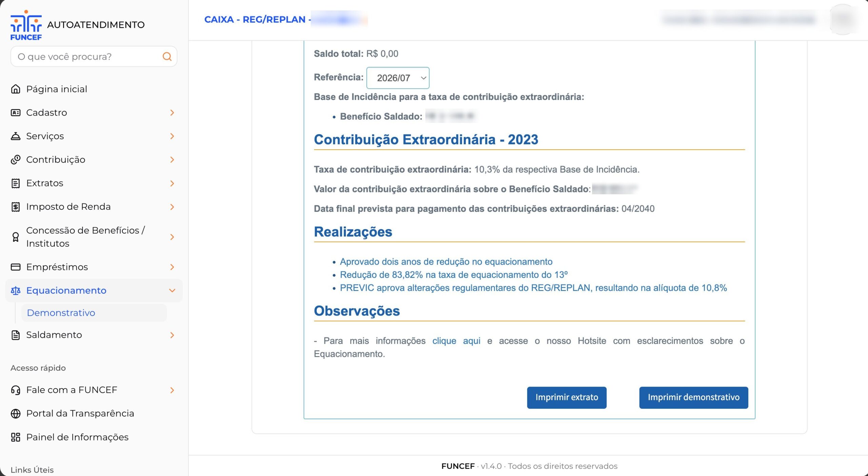Click the 'Observações' section heading
Screen dimensions: 868x476
(x=357, y=311)
